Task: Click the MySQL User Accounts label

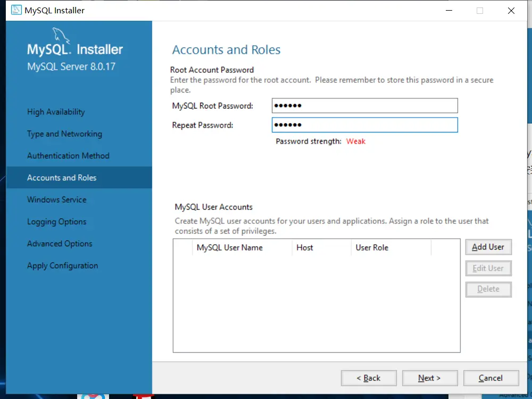Action: click(x=214, y=207)
